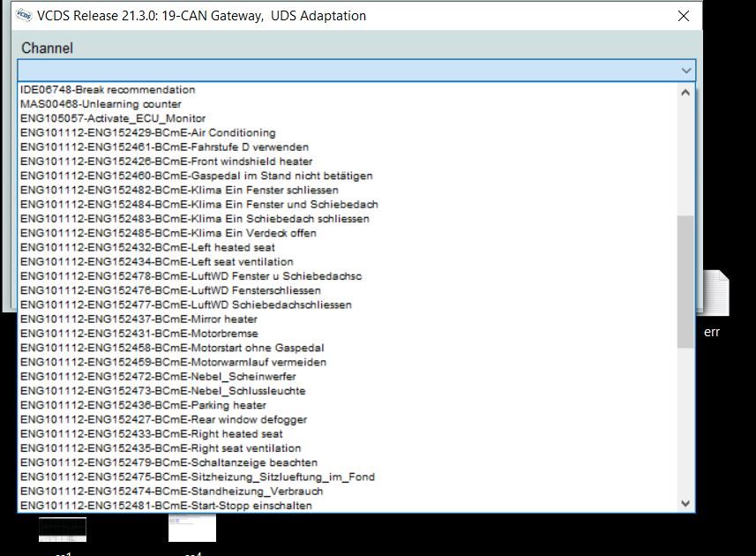
Task: Click the list scrollbar up arrow
Action: coord(685,93)
